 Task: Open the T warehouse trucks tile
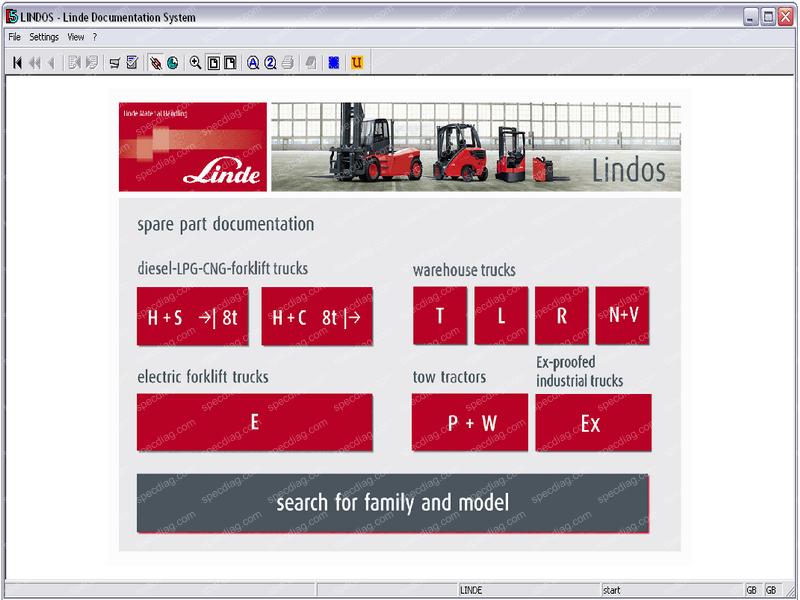tap(440, 316)
